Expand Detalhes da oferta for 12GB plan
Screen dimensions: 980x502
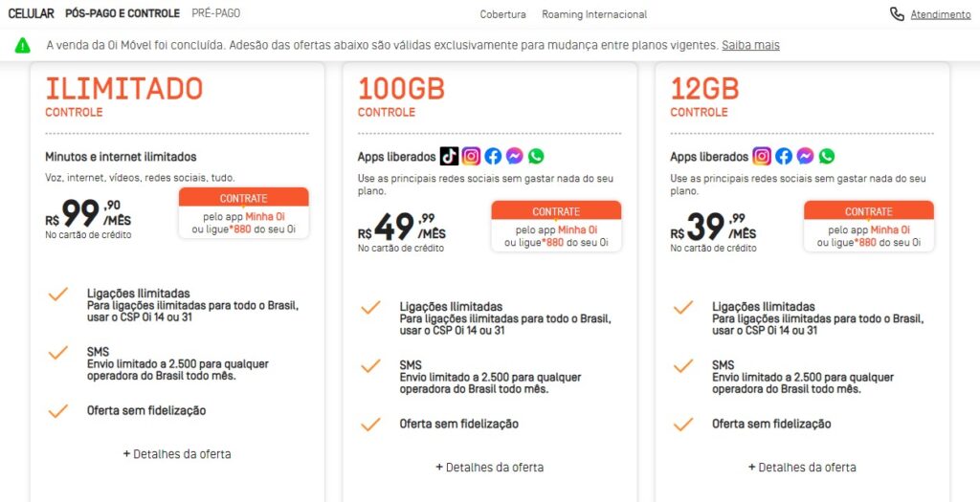(x=802, y=468)
